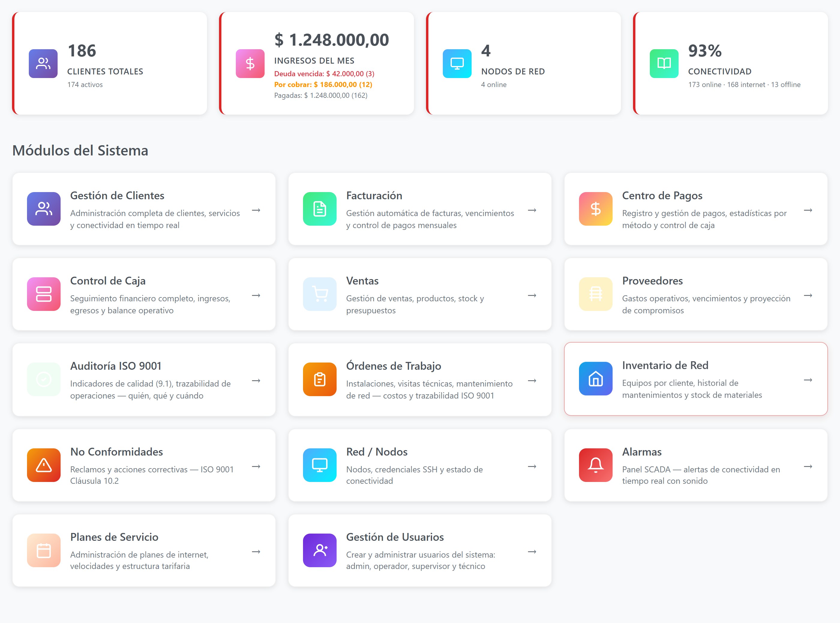The height and width of the screenshot is (623, 840).
Task: Click the No Conformidades warning icon
Action: [x=44, y=465]
